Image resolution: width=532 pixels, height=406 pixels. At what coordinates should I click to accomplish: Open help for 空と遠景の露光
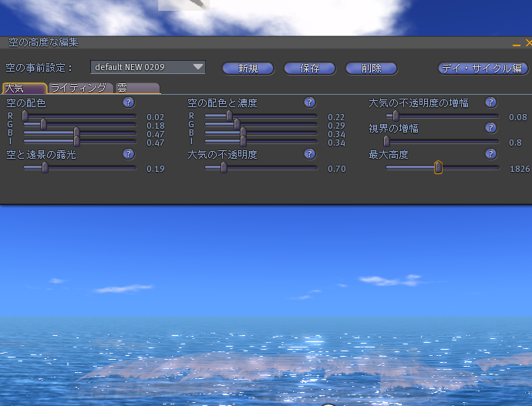[128, 154]
